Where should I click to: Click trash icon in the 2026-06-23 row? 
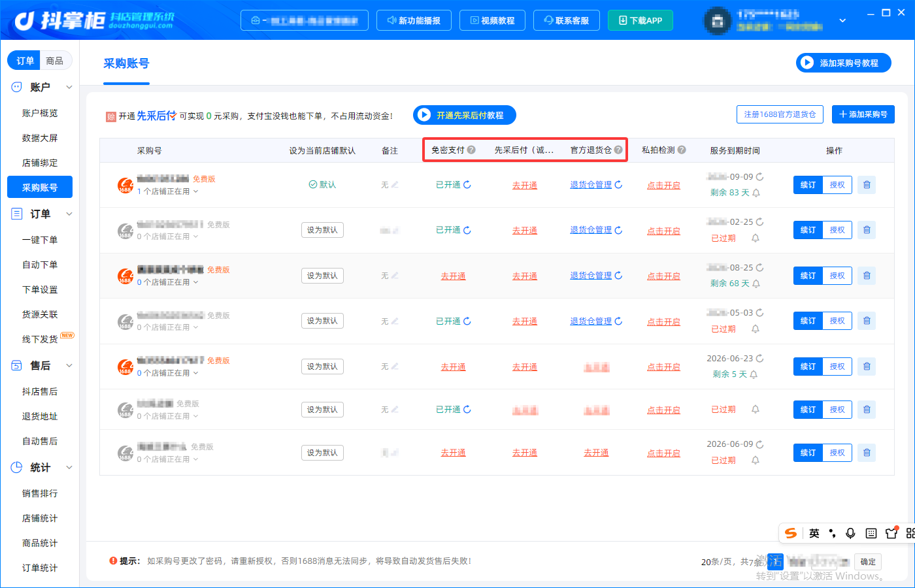coord(867,367)
